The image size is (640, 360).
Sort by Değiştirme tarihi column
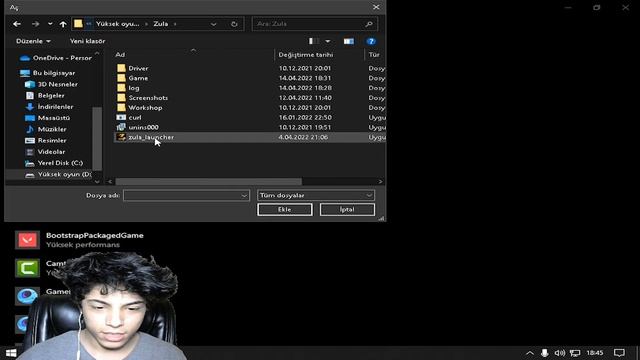[306, 55]
